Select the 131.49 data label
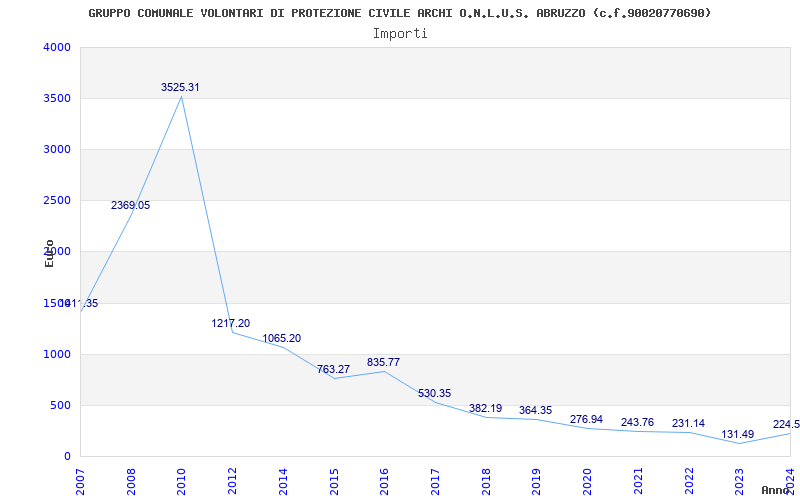 click(x=738, y=435)
